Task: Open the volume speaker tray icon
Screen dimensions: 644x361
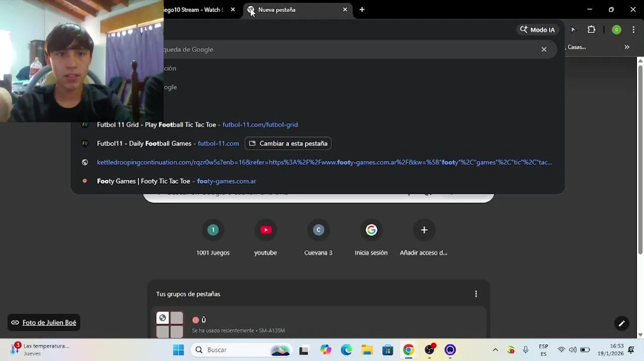Action: click(x=573, y=350)
